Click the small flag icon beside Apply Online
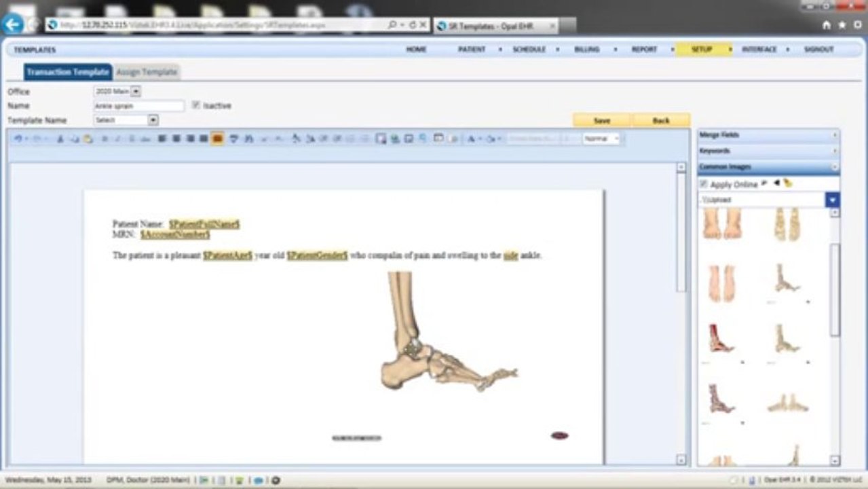The height and width of the screenshot is (489, 868). [765, 183]
